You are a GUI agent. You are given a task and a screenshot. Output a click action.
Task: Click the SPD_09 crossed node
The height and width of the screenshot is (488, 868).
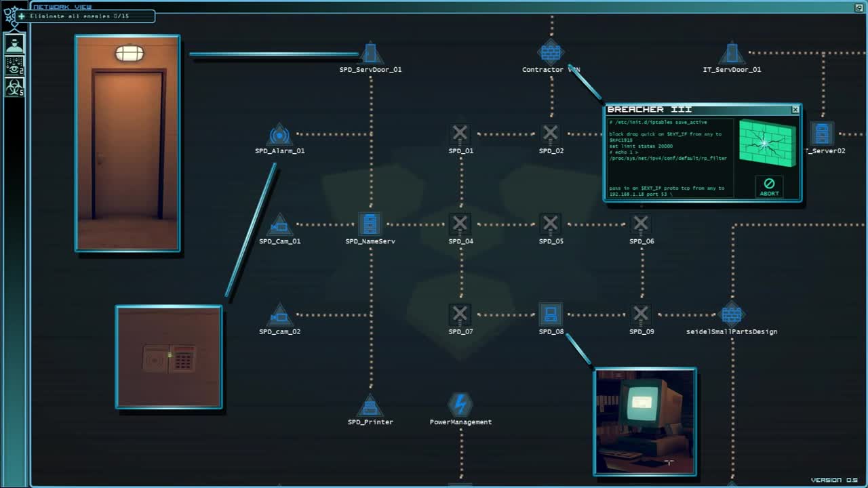pyautogui.click(x=641, y=314)
